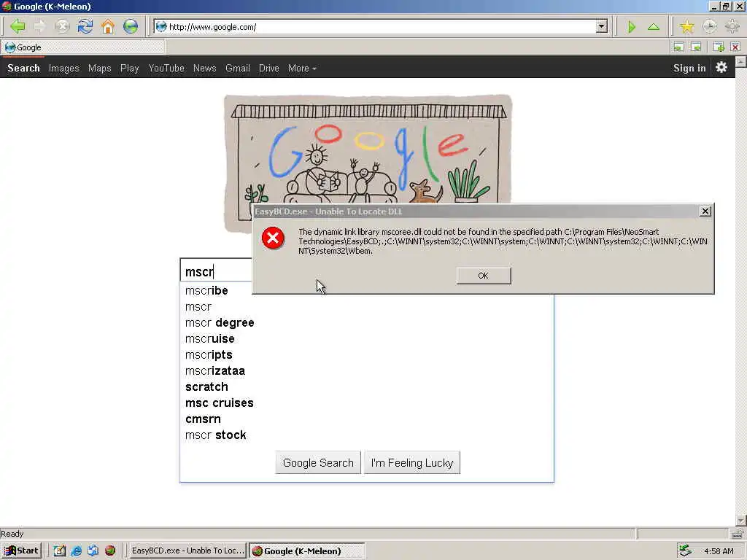747x560 pixels.
Task: Switch to Google (K-Meleon) taskbar button
Action: (x=307, y=551)
